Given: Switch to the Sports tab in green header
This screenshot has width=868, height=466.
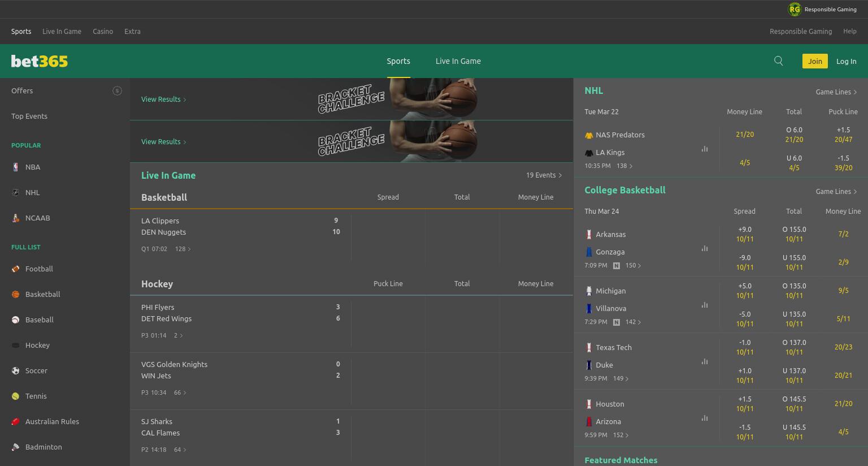Looking at the screenshot, I should click(x=398, y=61).
